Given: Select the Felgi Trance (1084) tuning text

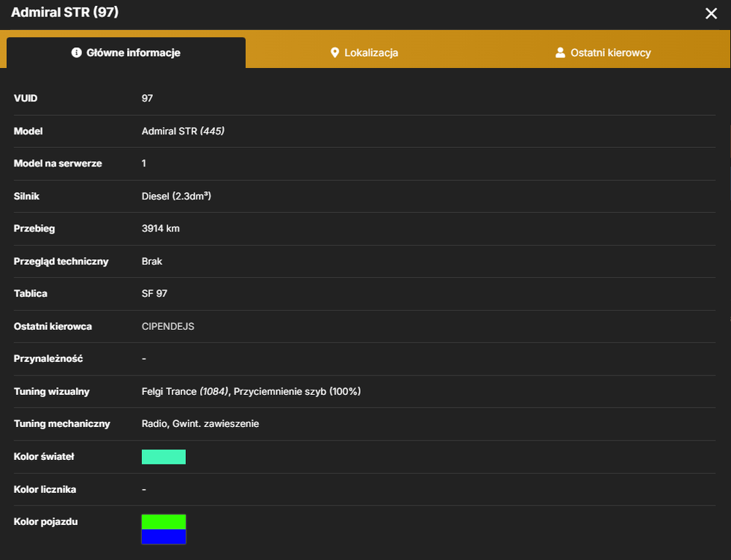Looking at the screenshot, I should (185, 391).
